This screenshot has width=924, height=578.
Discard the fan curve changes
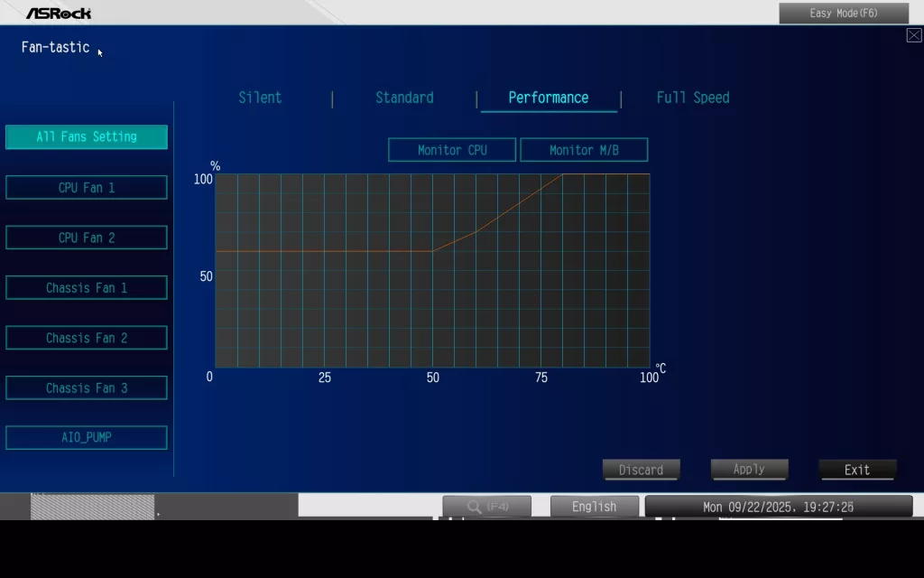coord(641,470)
